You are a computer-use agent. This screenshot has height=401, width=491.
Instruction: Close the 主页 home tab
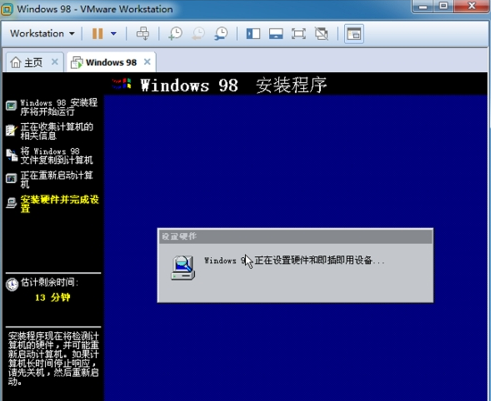tap(55, 62)
